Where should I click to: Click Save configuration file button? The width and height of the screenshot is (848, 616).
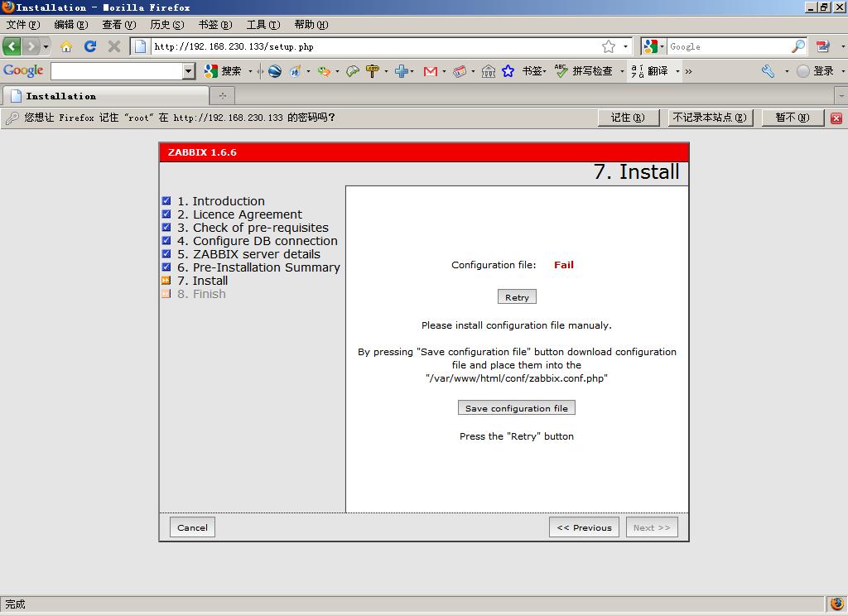[517, 408]
